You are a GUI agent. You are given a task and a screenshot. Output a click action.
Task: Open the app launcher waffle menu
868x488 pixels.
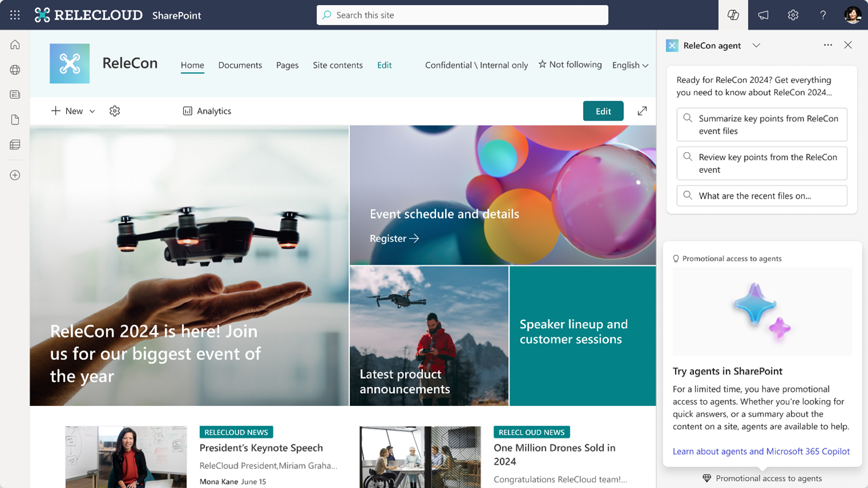tap(14, 15)
